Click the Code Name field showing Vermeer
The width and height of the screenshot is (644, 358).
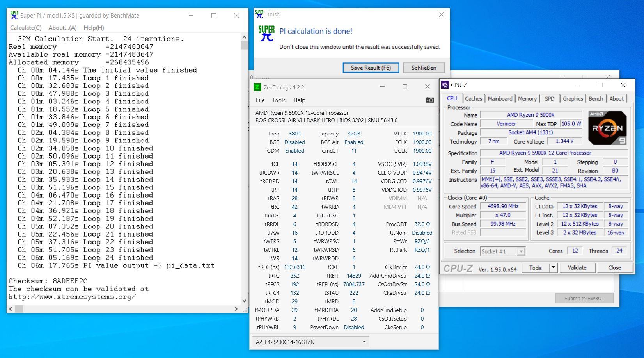[x=506, y=124]
